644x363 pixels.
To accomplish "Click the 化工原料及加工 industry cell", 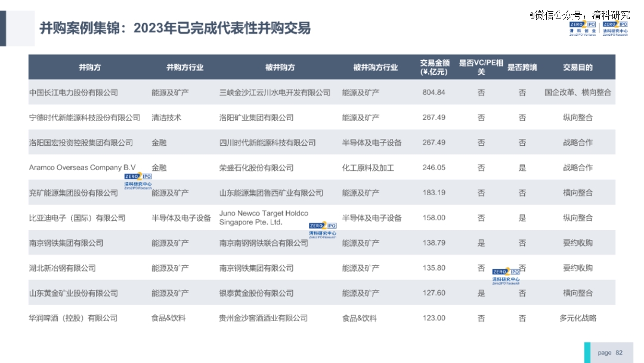I will 368,168.
